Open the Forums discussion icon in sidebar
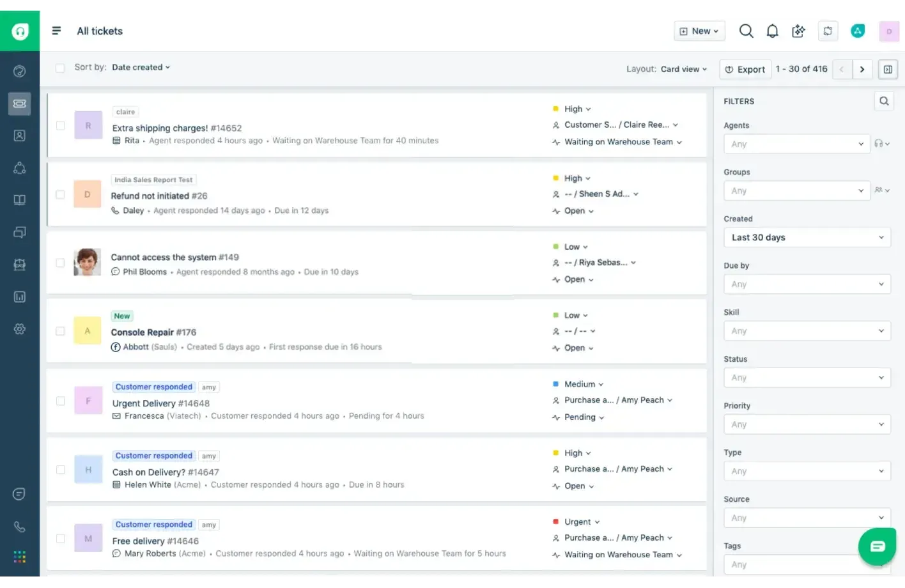This screenshot has width=905, height=588. coord(19,232)
